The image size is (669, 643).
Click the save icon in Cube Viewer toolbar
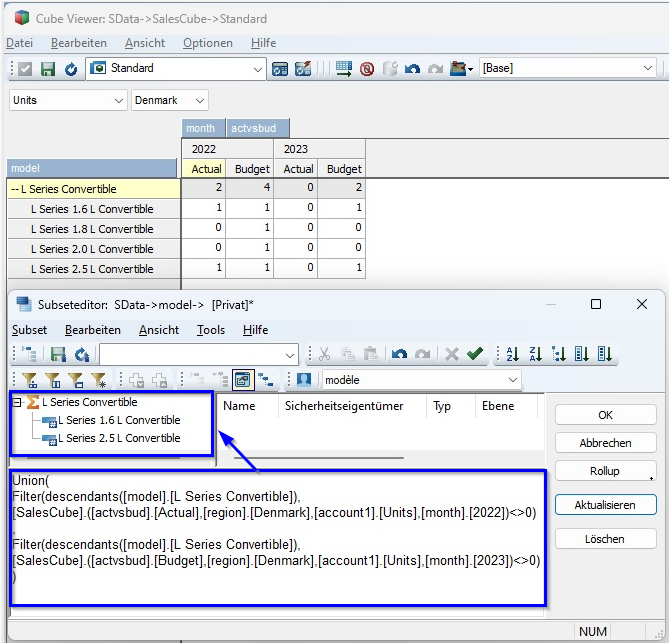[x=47, y=69]
